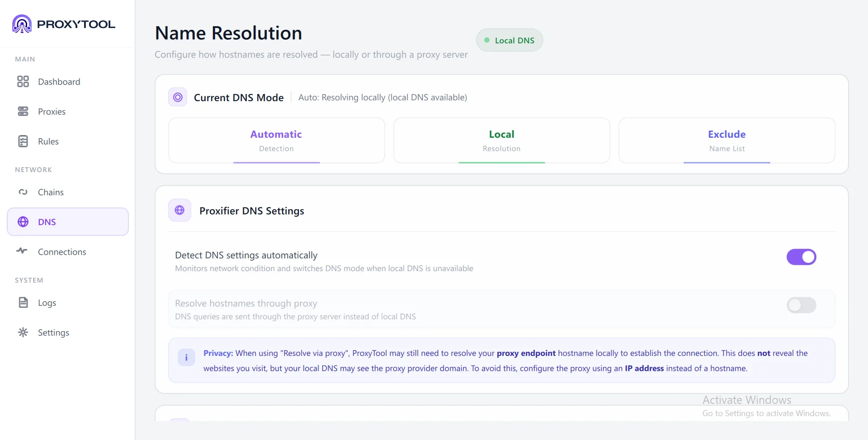
Task: Click the Logs document icon
Action: (23, 302)
